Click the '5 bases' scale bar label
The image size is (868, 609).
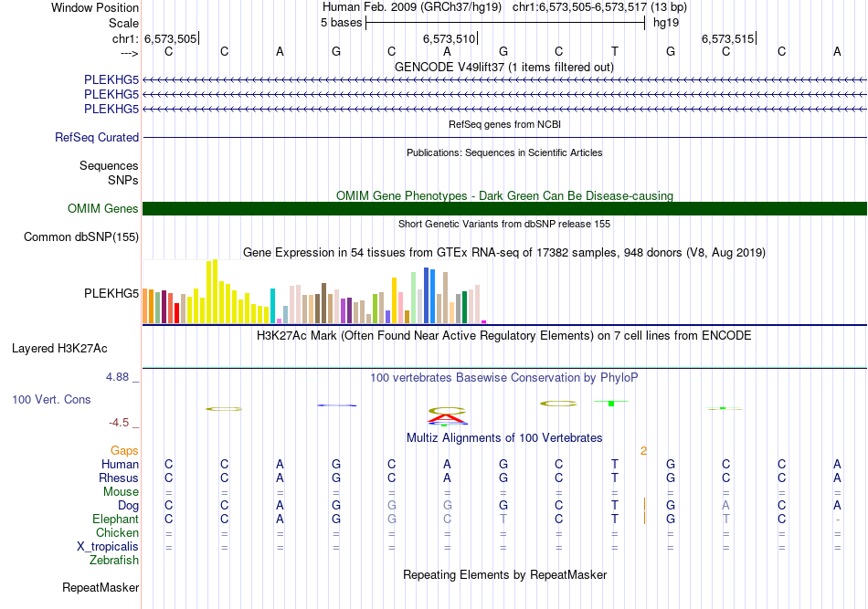(x=341, y=23)
